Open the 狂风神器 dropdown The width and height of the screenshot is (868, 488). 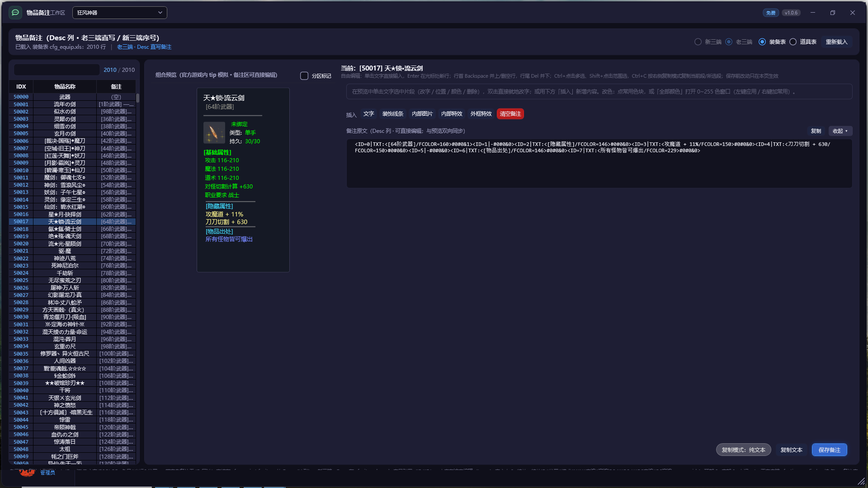tap(120, 13)
